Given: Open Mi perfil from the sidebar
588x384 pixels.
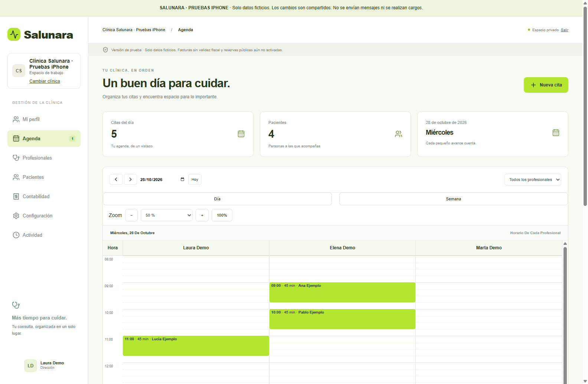Looking at the screenshot, I should pos(44,119).
